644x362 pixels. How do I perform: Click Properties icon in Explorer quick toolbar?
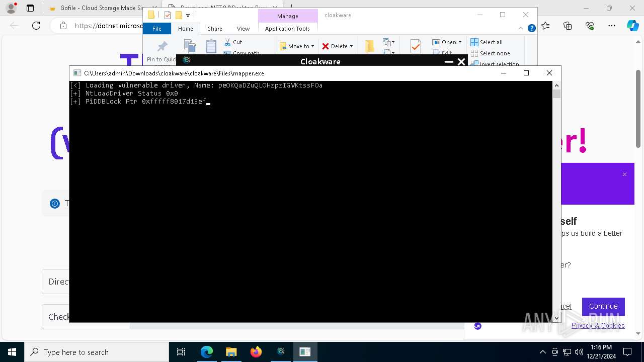click(x=168, y=15)
